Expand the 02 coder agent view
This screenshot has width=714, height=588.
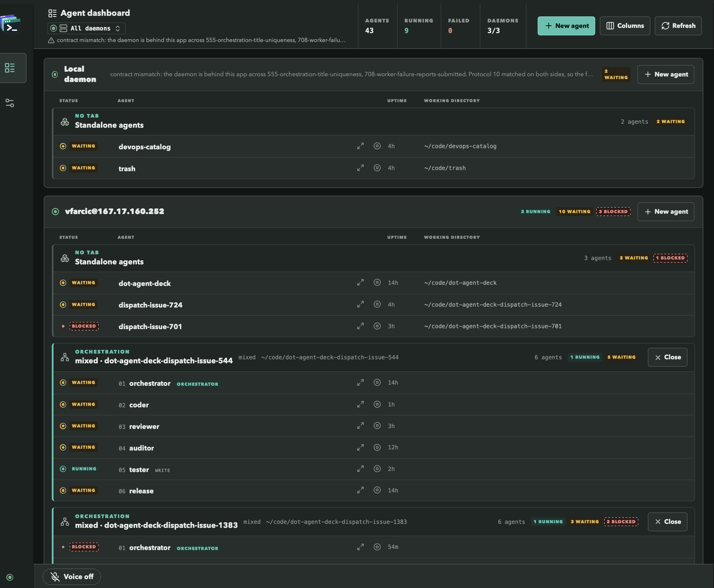tap(360, 404)
